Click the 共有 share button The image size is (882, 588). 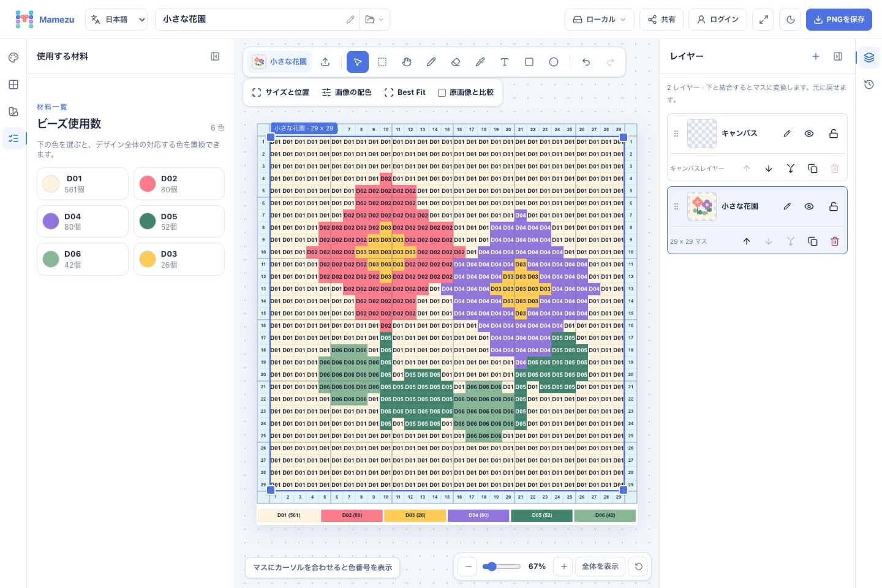coord(661,20)
